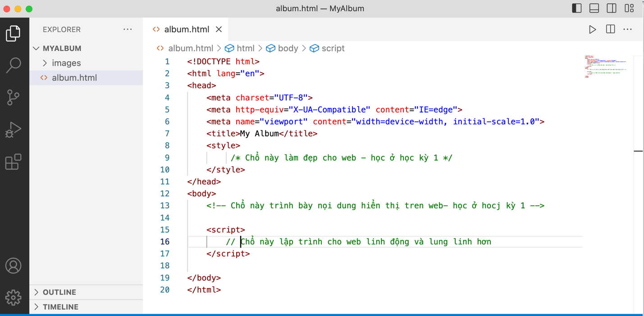Viewport: 644px width, 316px height.
Task: Open the Manage settings gear
Action: [x=14, y=297]
